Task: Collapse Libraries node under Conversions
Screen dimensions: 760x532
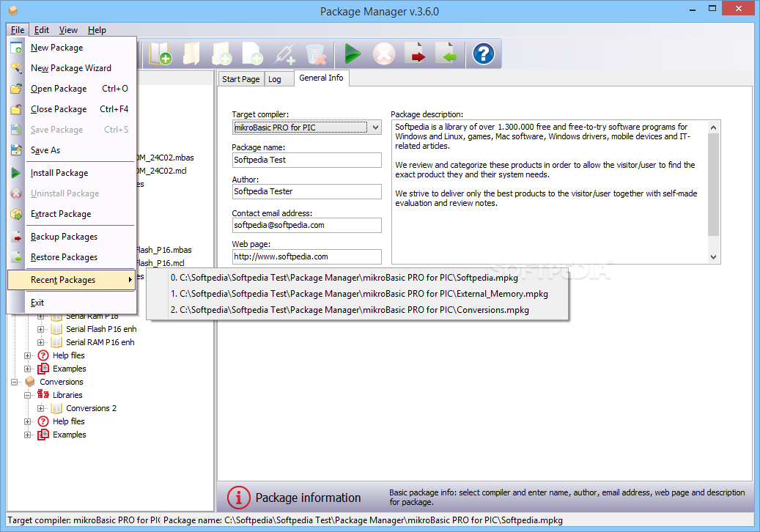Action: pos(28,395)
